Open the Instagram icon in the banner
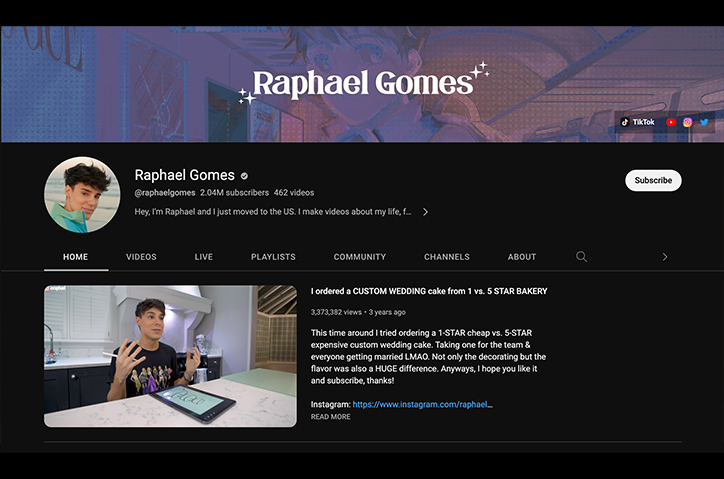The image size is (724, 479). tap(688, 122)
